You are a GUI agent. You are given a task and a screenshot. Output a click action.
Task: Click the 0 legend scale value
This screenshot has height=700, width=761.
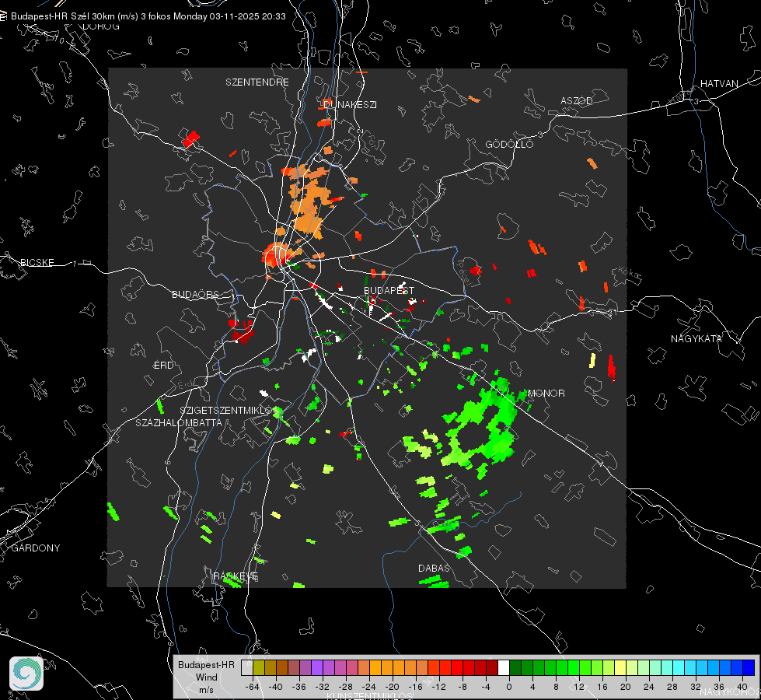pos(509,687)
